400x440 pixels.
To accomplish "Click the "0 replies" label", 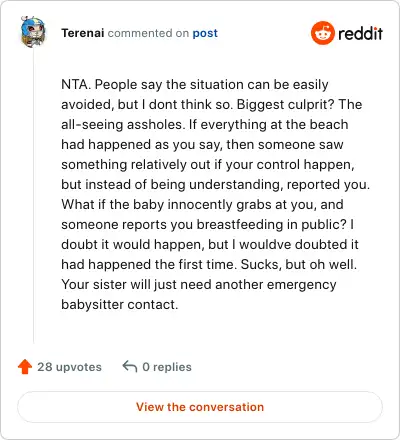I will coord(167,367).
